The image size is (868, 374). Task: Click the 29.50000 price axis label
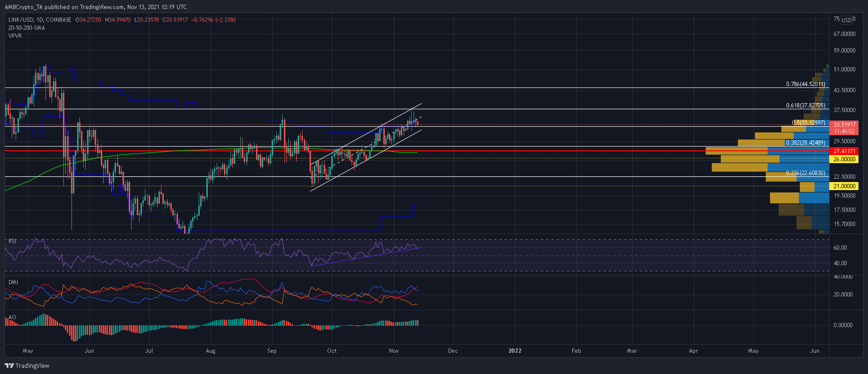click(844, 141)
